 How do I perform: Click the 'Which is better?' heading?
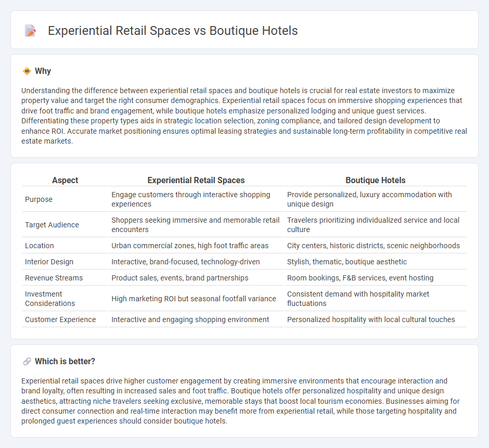point(65,361)
